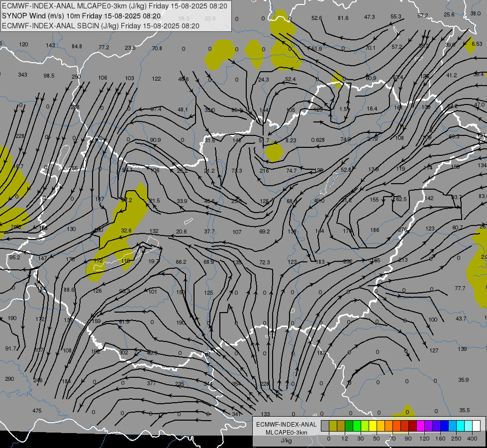This screenshot has height=448, width=487.
Task: Click the map value '35.5'
Action: pyautogui.click(x=464, y=410)
